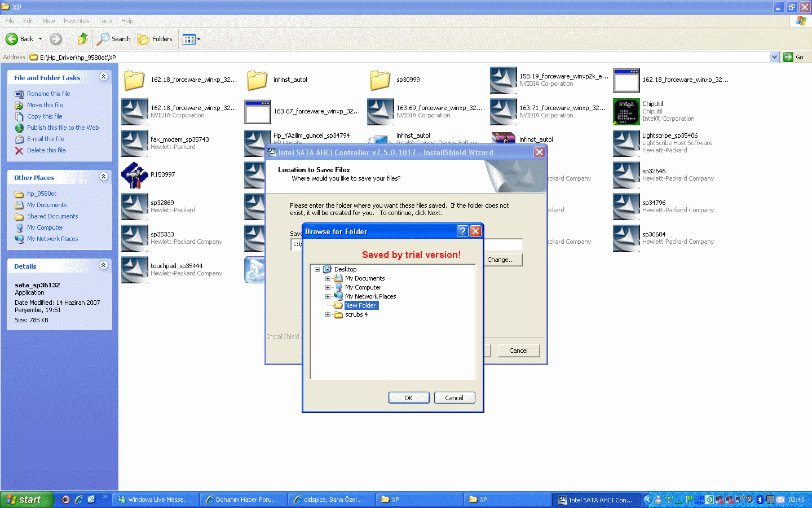This screenshot has width=812, height=508.
Task: Open the Windows Start button
Action: click(x=27, y=500)
